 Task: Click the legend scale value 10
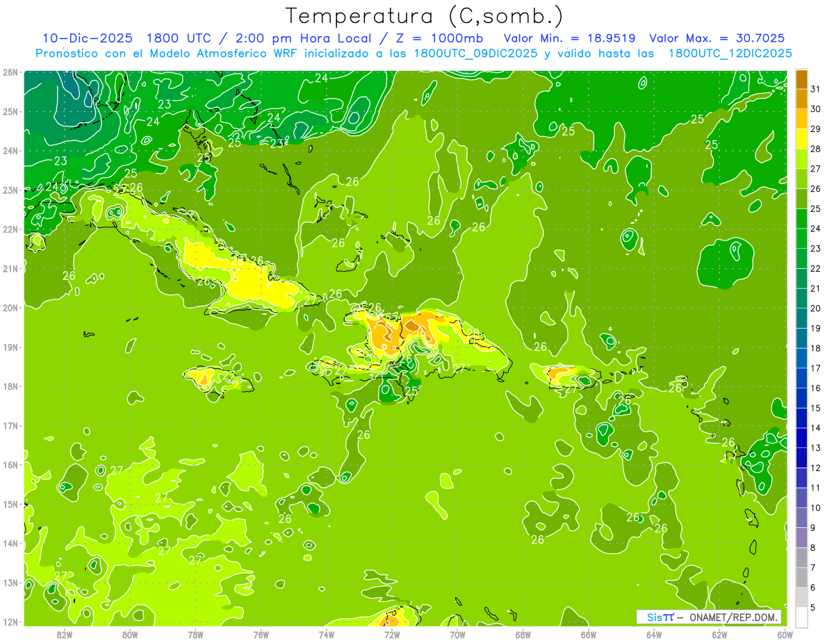point(816,508)
